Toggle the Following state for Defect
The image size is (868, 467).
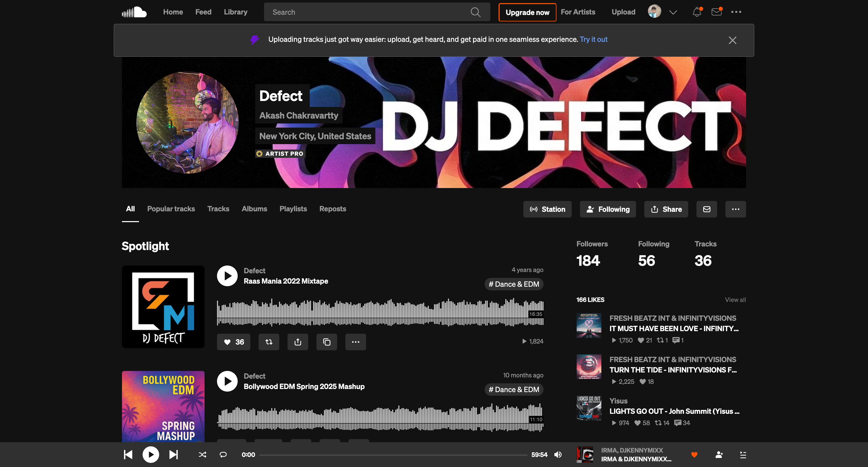coord(608,209)
